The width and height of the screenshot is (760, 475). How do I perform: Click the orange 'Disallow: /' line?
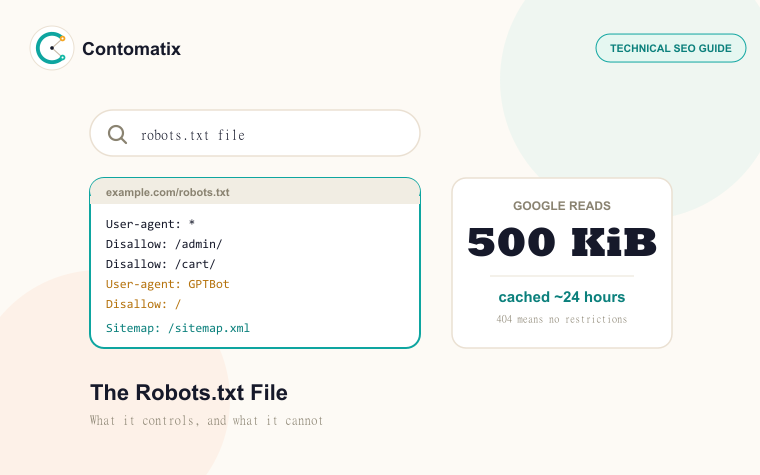pyautogui.click(x=143, y=304)
